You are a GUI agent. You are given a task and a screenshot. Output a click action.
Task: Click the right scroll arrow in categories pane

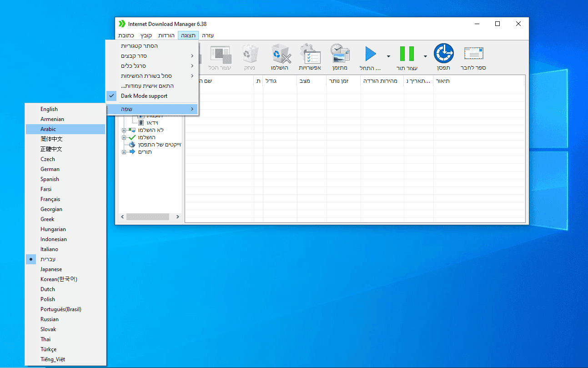(x=178, y=217)
